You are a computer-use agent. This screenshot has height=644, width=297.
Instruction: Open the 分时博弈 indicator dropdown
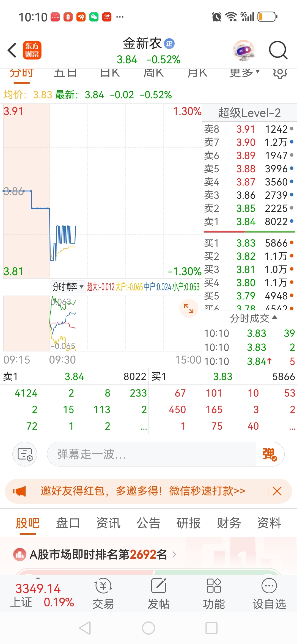click(68, 287)
